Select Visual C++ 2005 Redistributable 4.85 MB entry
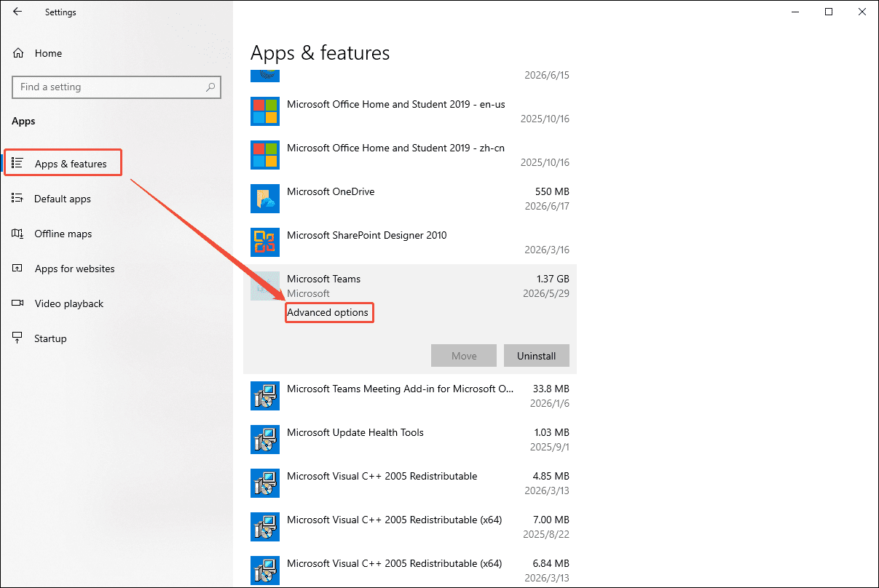The image size is (879, 588). [x=382, y=476]
